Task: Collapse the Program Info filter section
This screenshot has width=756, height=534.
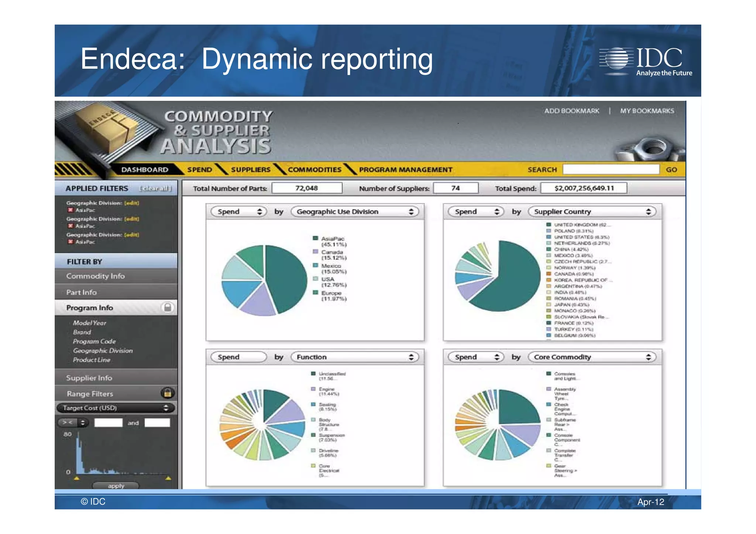Action: coord(116,307)
